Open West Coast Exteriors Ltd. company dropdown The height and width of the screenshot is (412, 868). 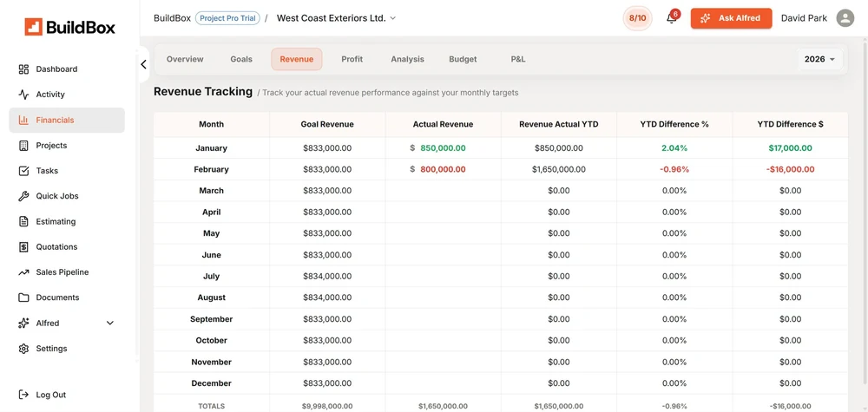337,17
